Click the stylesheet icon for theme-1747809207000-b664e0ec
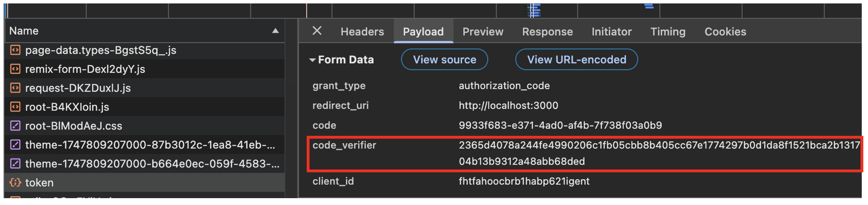 click(x=15, y=164)
